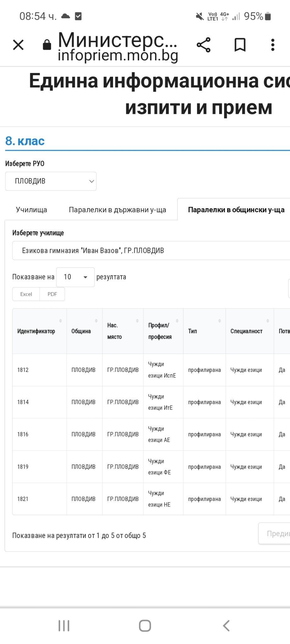Export the table with PDF button
Image resolution: width=290 pixels, height=644 pixels.
52,294
